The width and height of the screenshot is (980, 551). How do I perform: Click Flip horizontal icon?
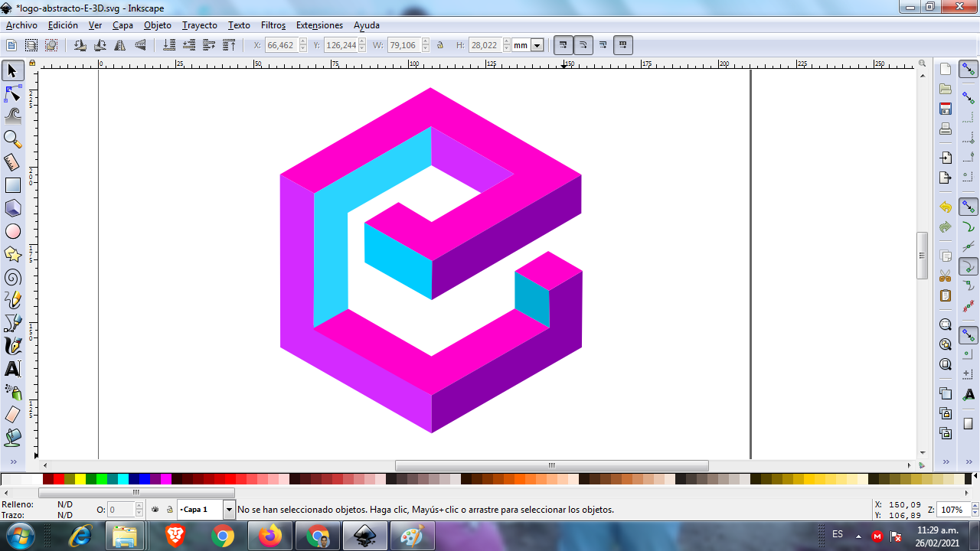(120, 45)
